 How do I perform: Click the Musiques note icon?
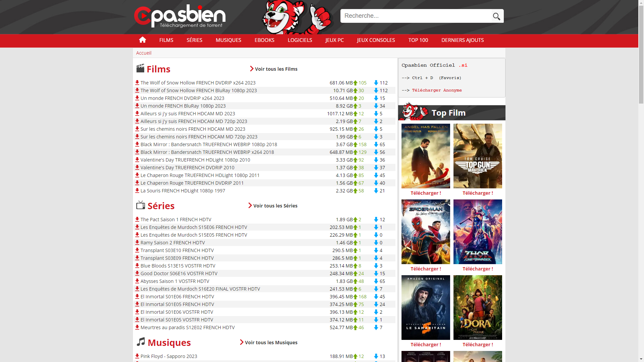(141, 342)
